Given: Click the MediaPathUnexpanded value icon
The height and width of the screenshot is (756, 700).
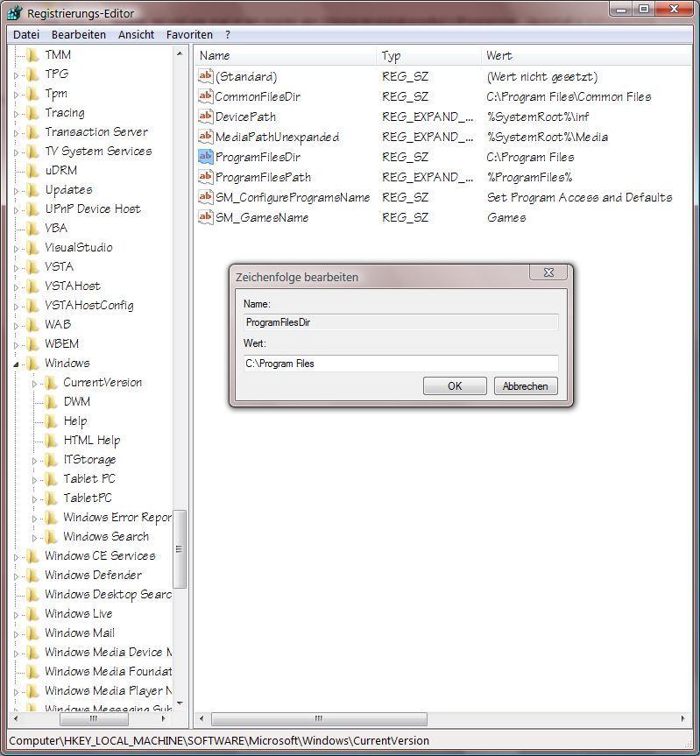Looking at the screenshot, I should pyautogui.click(x=205, y=137).
